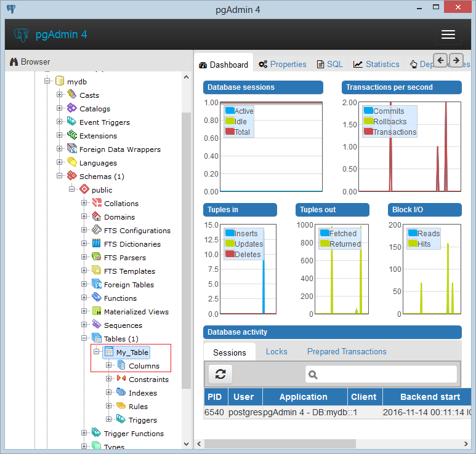
Task: Click the Foreign Data Wrappers icon
Action: click(x=71, y=149)
